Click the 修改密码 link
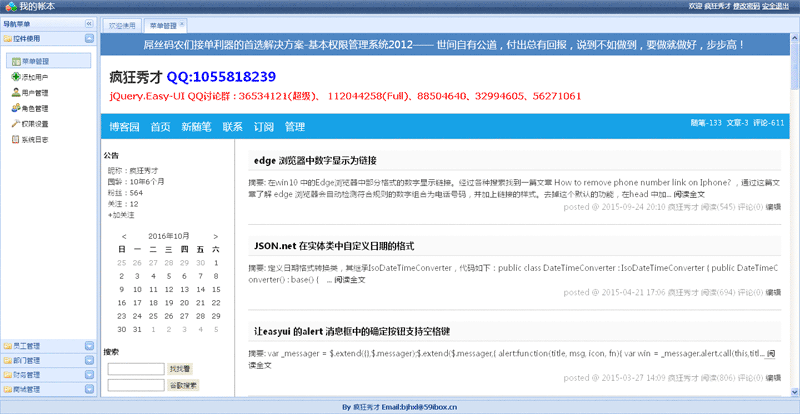This screenshot has height=414, width=800. (x=744, y=6)
